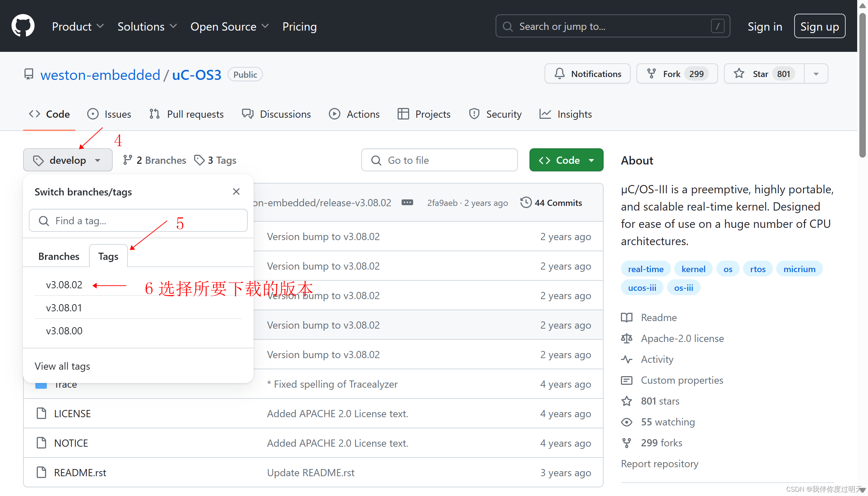Fork the uC-OS3 repository
The image size is (868, 496).
677,74
